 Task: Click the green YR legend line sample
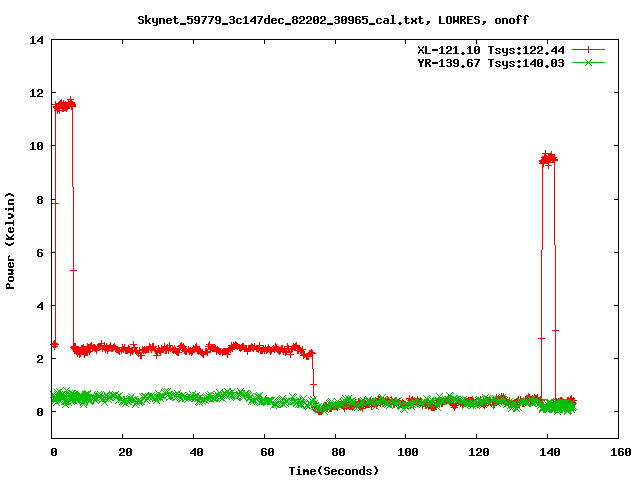pyautogui.click(x=588, y=63)
